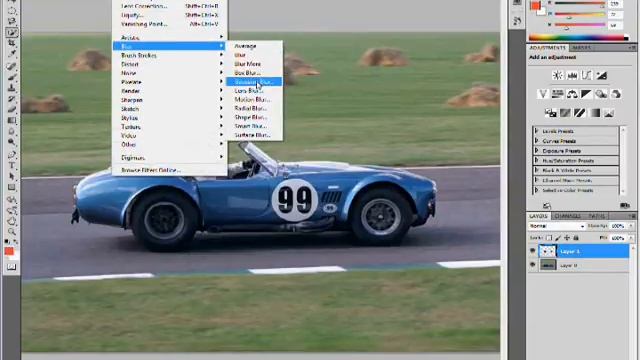The width and height of the screenshot is (640, 360).
Task: Select the Zoom magnifier tool
Action: (x=12, y=231)
